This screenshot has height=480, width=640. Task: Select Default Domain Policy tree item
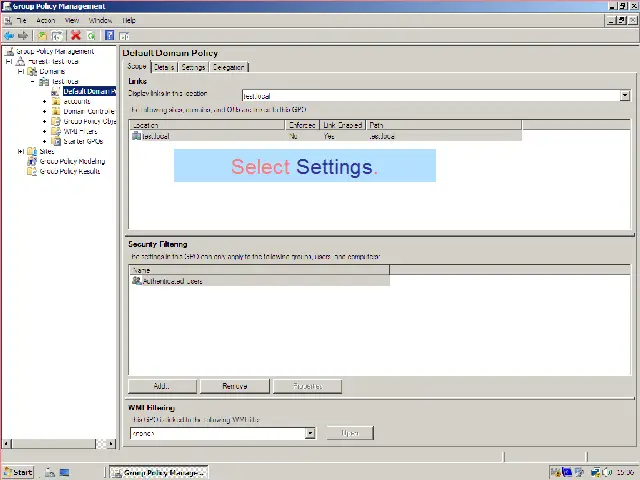point(89,91)
